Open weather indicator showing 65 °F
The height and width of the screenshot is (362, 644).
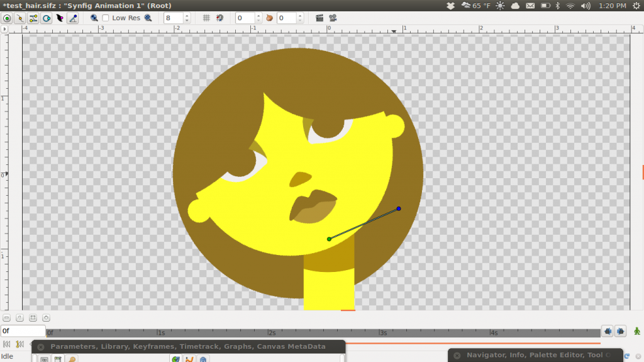pos(475,6)
